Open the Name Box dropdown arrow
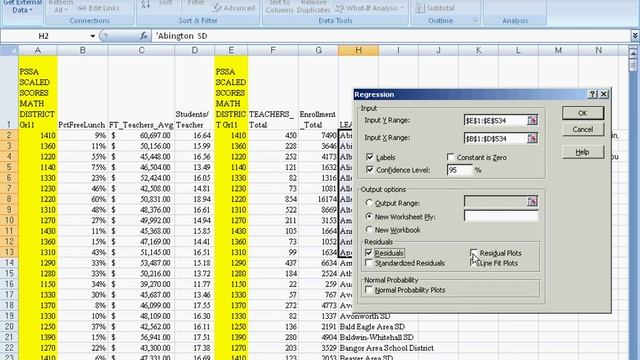640x360 pixels. [x=93, y=36]
